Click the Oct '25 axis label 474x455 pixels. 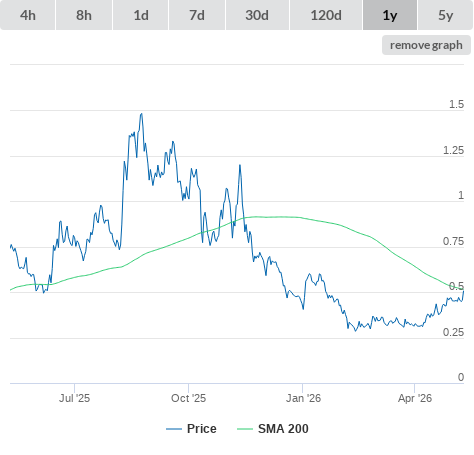click(x=188, y=398)
